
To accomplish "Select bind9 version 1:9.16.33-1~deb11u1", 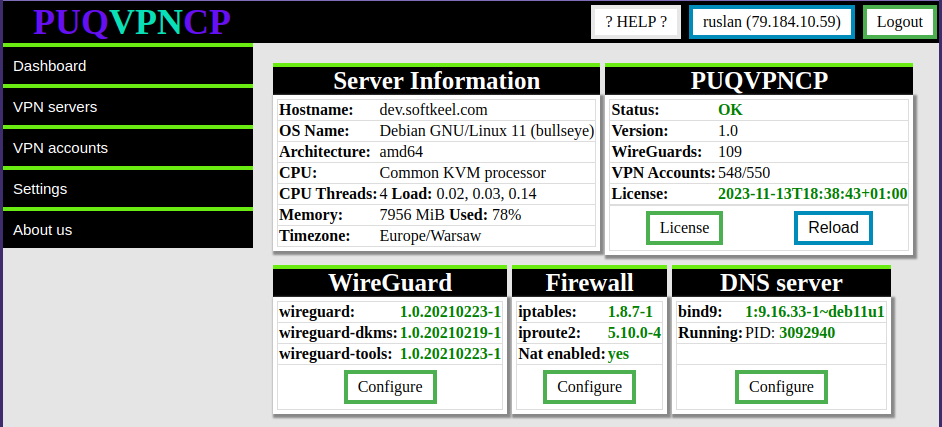I will click(x=815, y=312).
